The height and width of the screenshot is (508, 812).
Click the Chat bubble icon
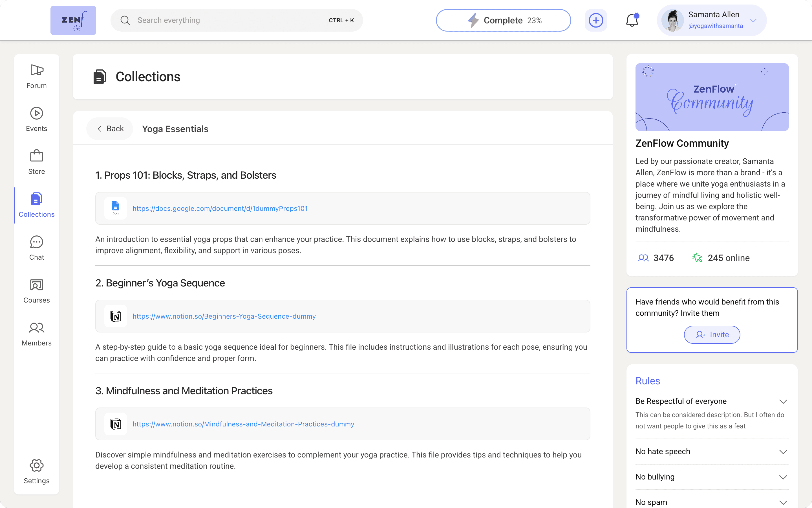pyautogui.click(x=37, y=242)
